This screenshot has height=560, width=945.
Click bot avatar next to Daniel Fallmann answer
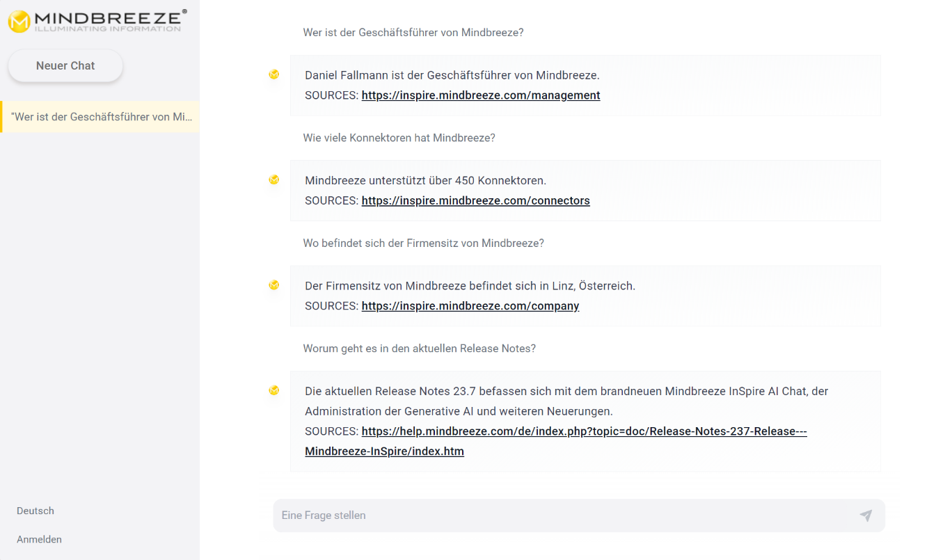click(x=274, y=74)
